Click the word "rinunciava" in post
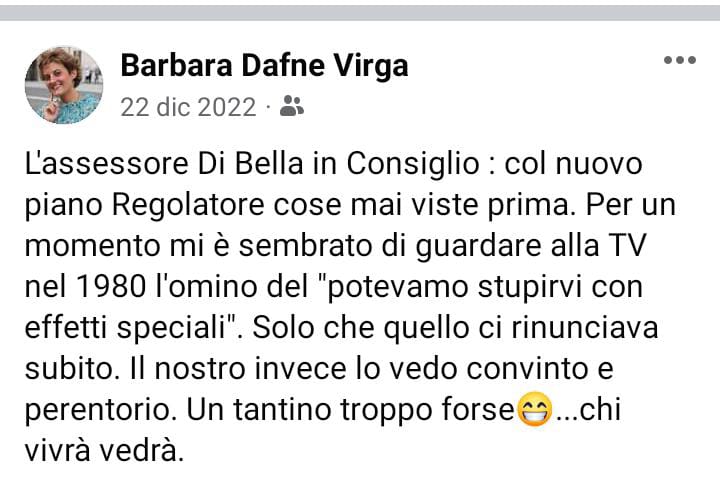This screenshot has height=479, width=720. 585,327
